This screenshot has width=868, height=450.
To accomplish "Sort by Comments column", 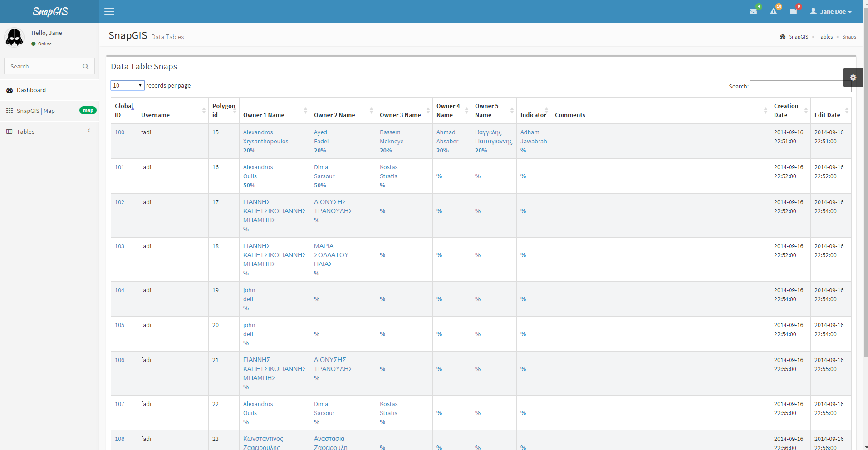I will pos(661,110).
